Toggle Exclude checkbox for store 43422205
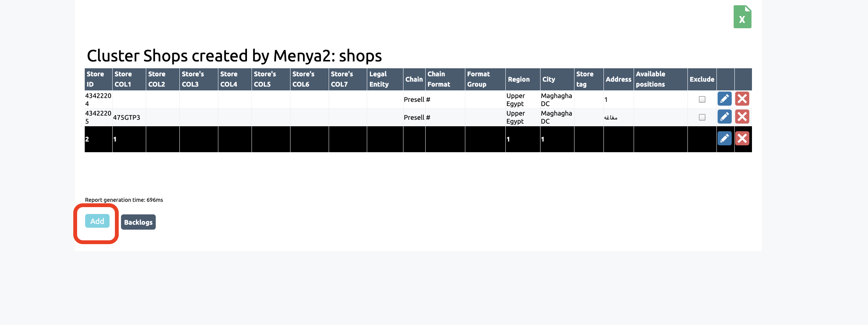Image resolution: width=868 pixels, height=325 pixels. [x=702, y=117]
